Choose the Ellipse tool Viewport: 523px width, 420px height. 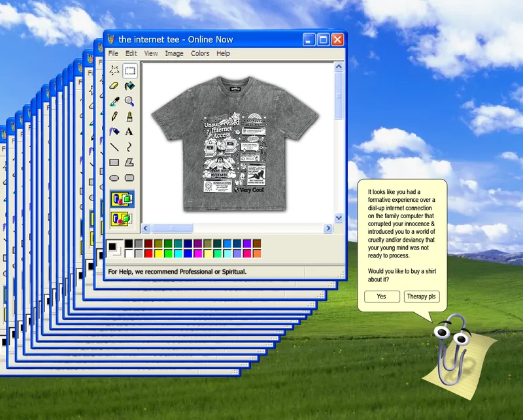[x=114, y=178]
